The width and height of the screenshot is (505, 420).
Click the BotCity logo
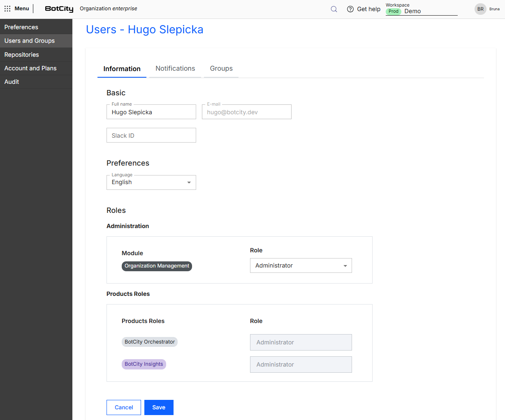(59, 9)
